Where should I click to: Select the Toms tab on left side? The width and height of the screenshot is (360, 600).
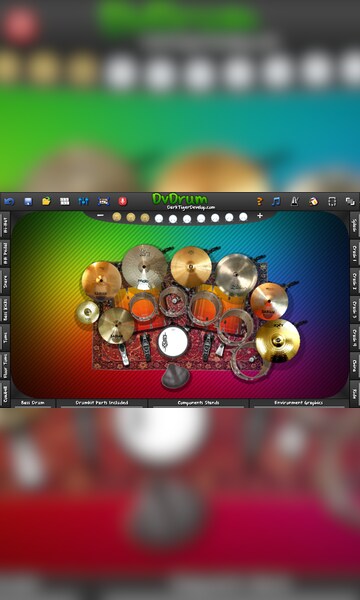coord(5,338)
